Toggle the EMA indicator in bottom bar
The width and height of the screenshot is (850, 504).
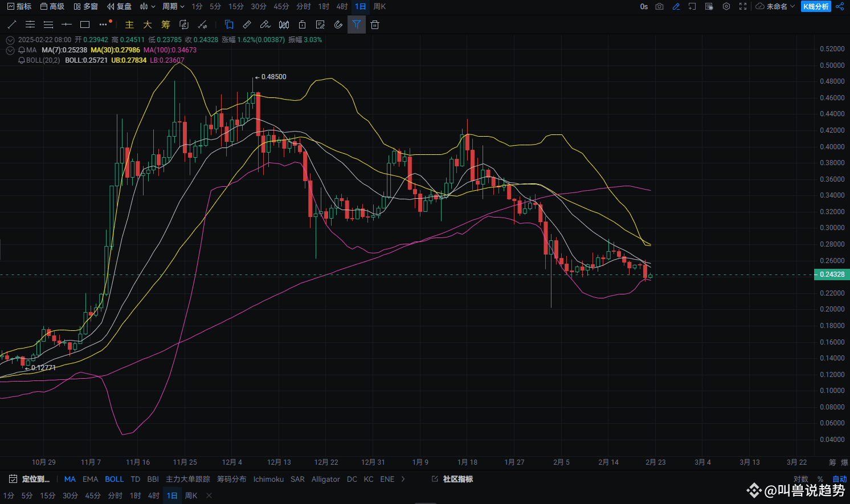90,479
